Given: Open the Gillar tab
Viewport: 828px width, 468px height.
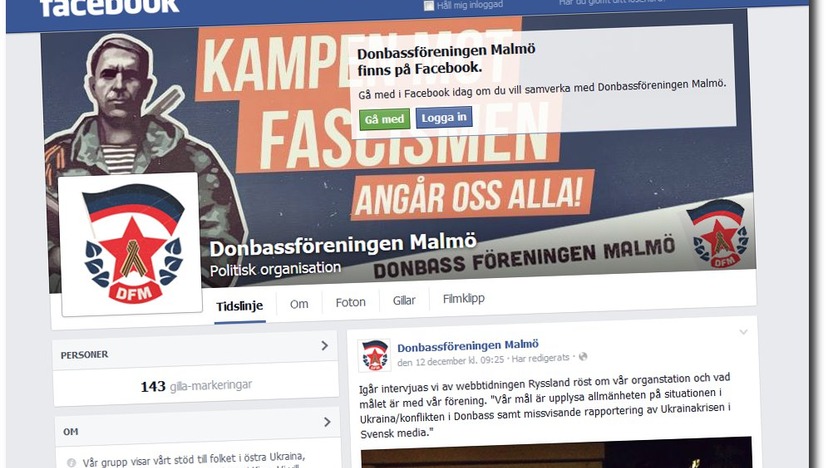Looking at the screenshot, I should pyautogui.click(x=404, y=300).
